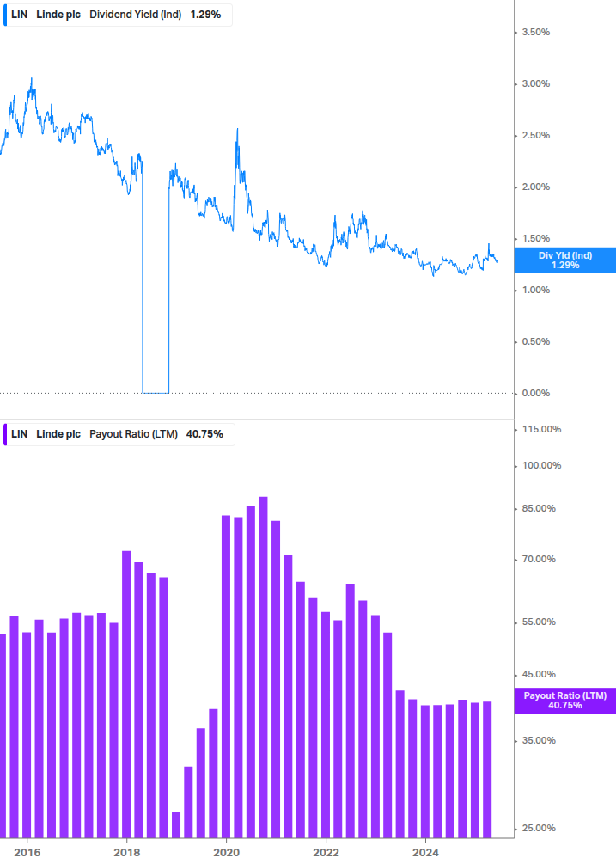The height and width of the screenshot is (864, 616).
Task: Click the LIN Dividend Yield legend label
Action: 118,15
